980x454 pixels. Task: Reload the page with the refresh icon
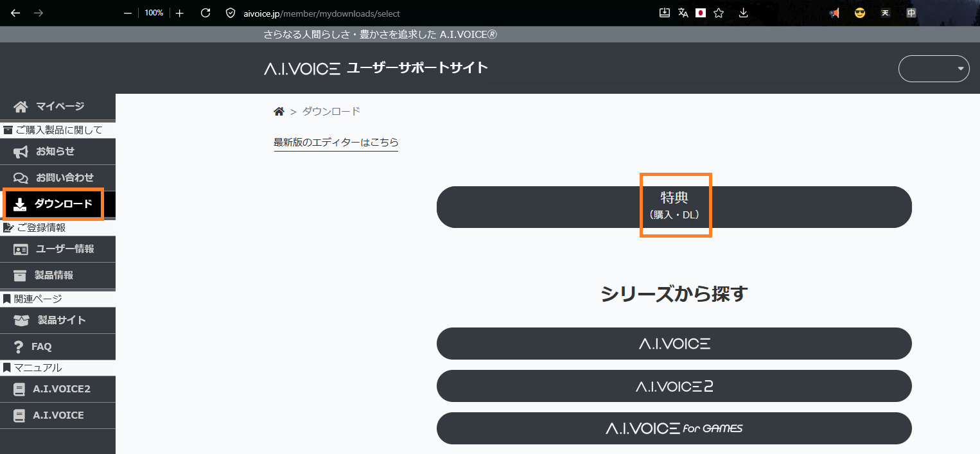point(206,13)
